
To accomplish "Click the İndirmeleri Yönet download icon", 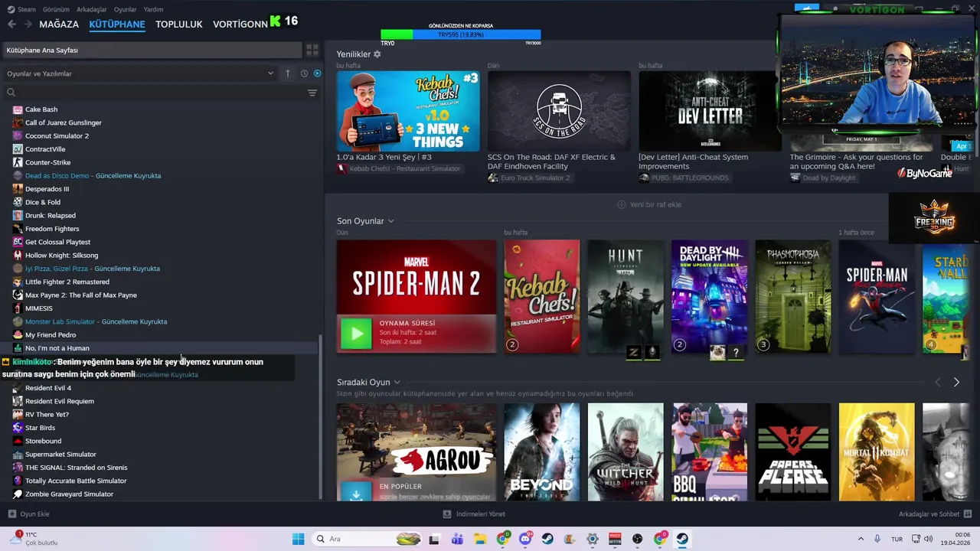I will pyautogui.click(x=447, y=514).
